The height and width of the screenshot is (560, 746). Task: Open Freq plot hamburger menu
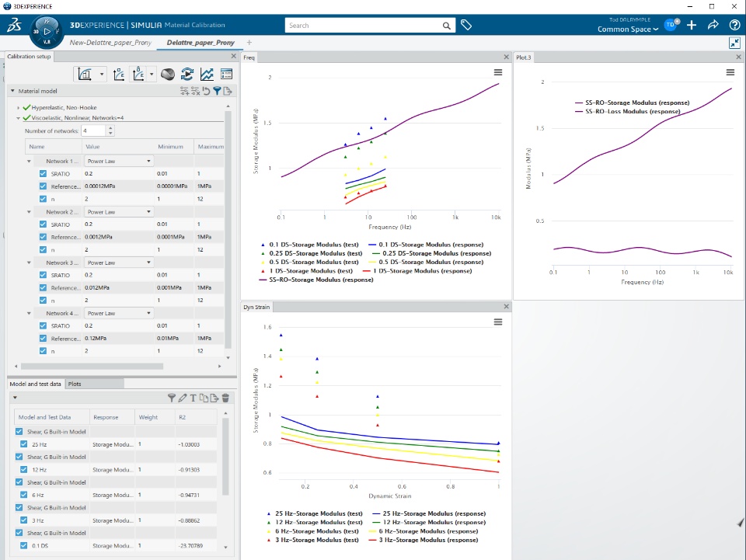(x=497, y=72)
